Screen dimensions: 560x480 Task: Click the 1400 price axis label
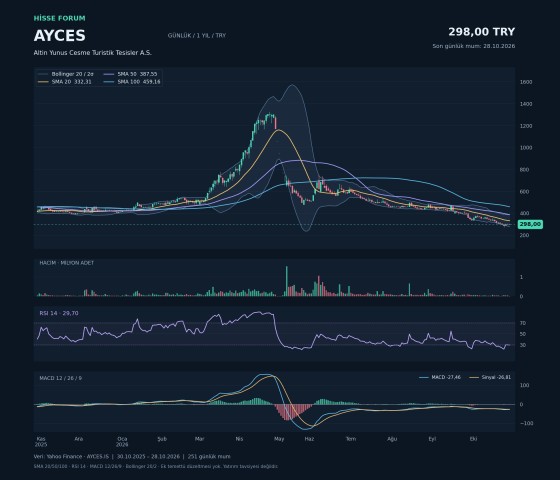(526, 104)
